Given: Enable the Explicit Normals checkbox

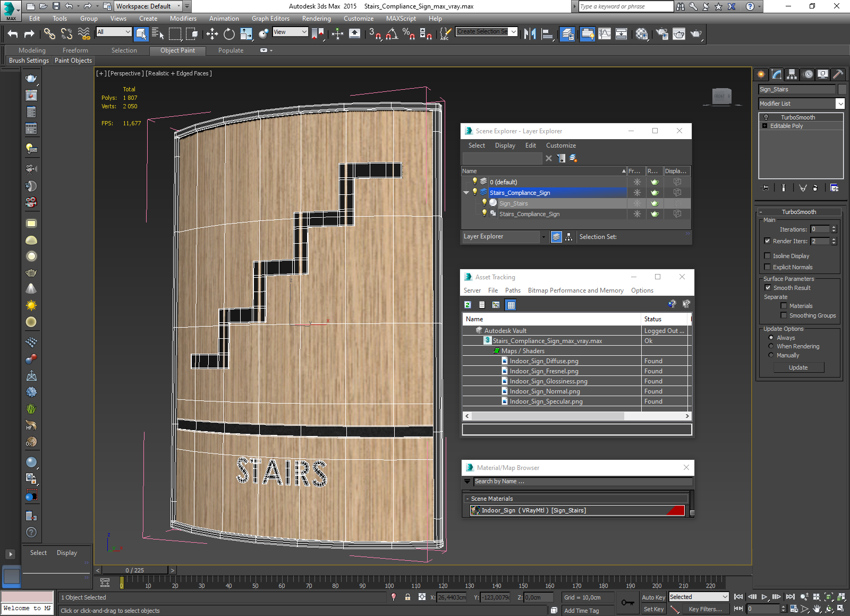Looking at the screenshot, I should coord(767,267).
